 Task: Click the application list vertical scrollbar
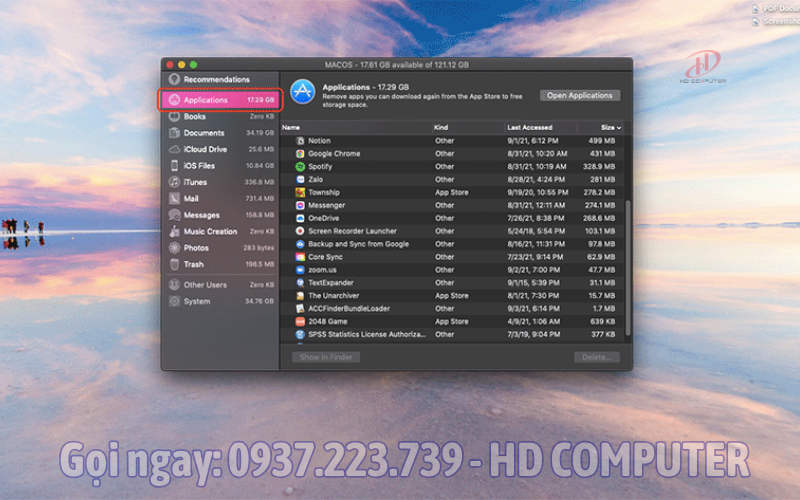(628, 260)
